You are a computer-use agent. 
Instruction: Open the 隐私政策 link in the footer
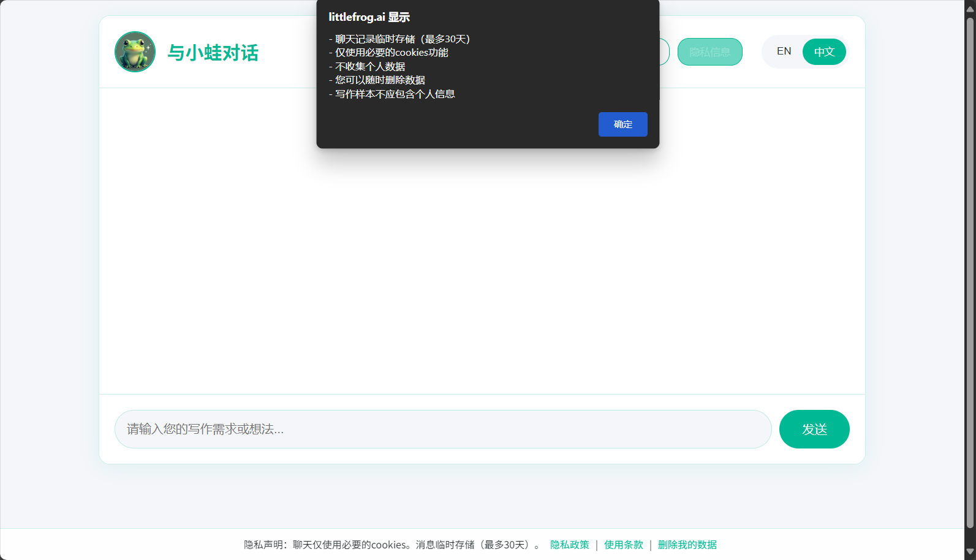[569, 545]
